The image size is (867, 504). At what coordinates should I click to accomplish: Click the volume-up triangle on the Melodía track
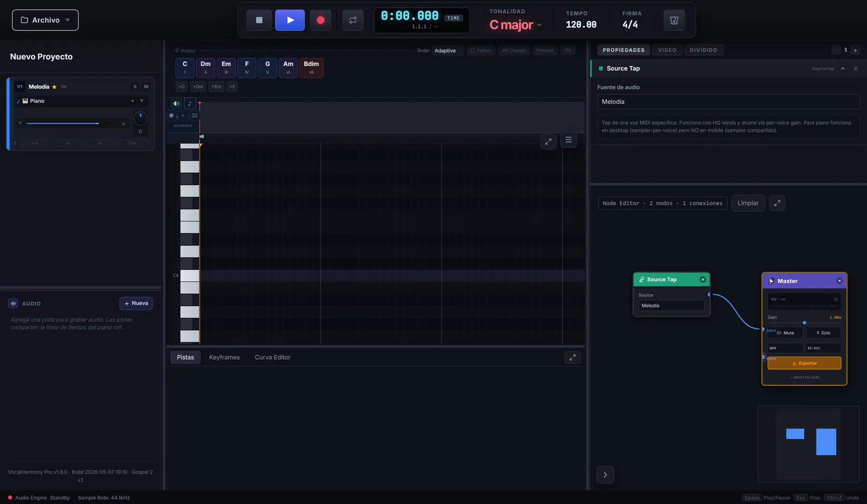tap(124, 124)
